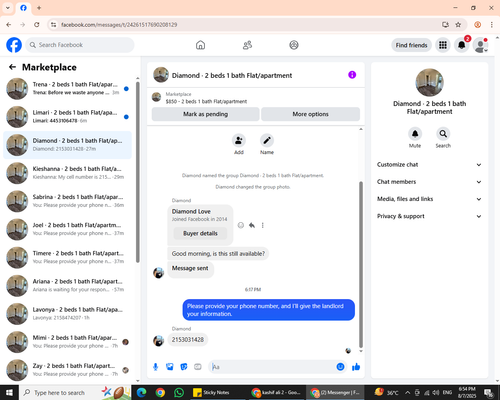500x400 pixels.
Task: Click the conversation list scrollbar
Action: click(138, 172)
